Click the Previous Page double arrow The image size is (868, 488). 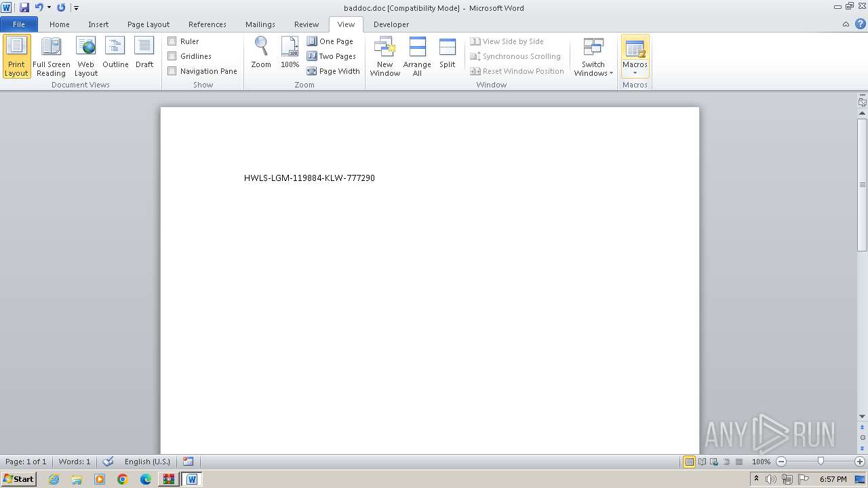pyautogui.click(x=862, y=428)
